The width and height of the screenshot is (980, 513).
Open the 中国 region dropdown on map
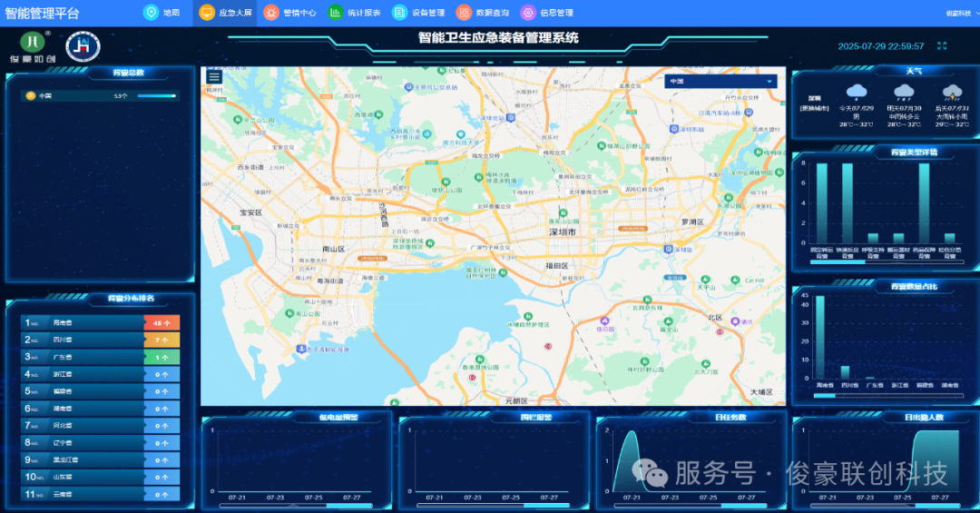click(x=720, y=82)
